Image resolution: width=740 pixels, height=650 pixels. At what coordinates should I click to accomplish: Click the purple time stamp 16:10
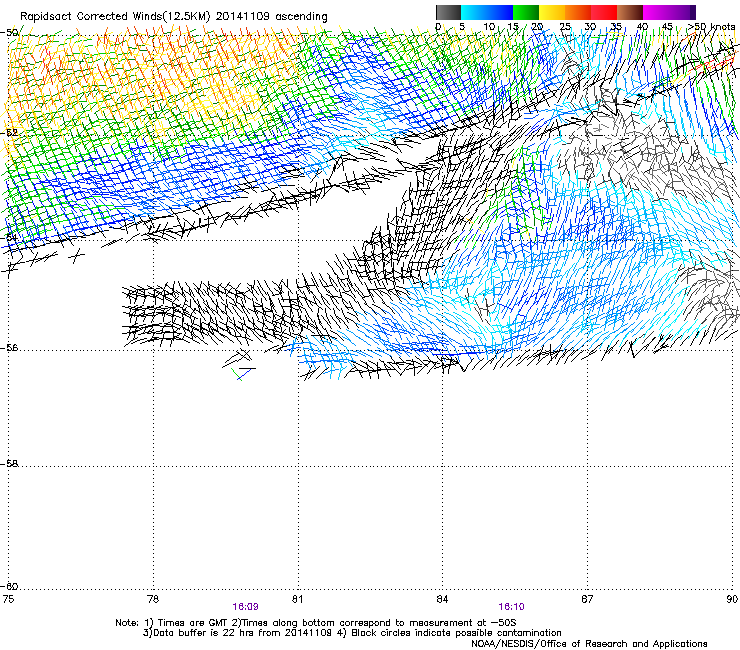point(512,607)
